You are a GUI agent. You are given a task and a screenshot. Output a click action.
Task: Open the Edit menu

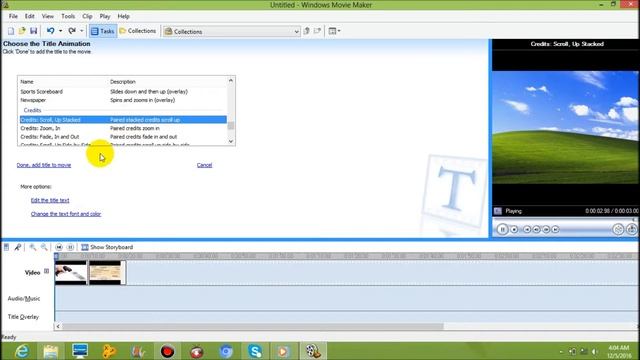pos(29,16)
